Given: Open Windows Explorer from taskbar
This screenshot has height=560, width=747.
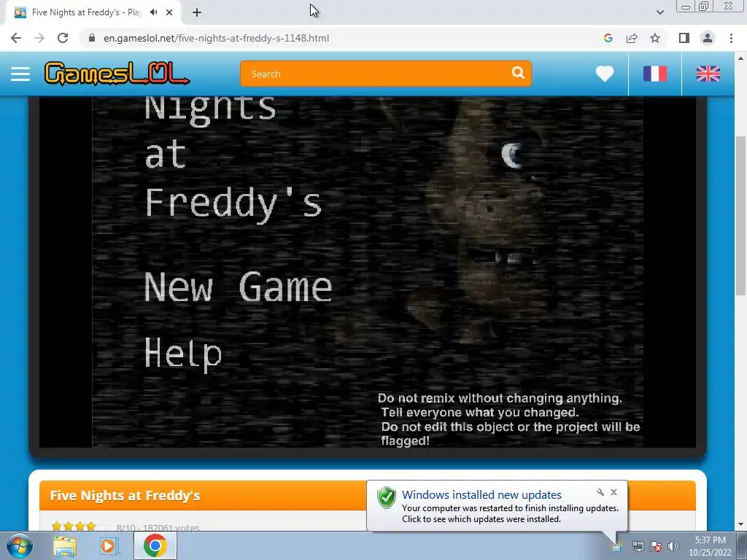Looking at the screenshot, I should pyautogui.click(x=64, y=545).
